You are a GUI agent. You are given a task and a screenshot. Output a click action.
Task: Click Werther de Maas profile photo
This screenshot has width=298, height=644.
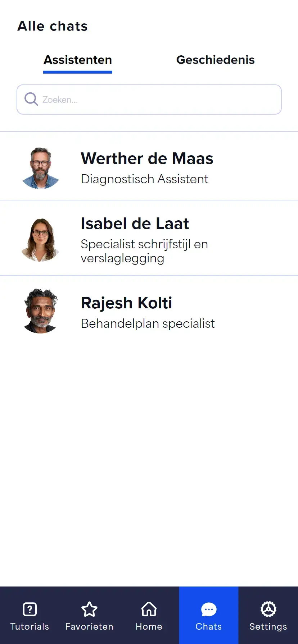(41, 168)
